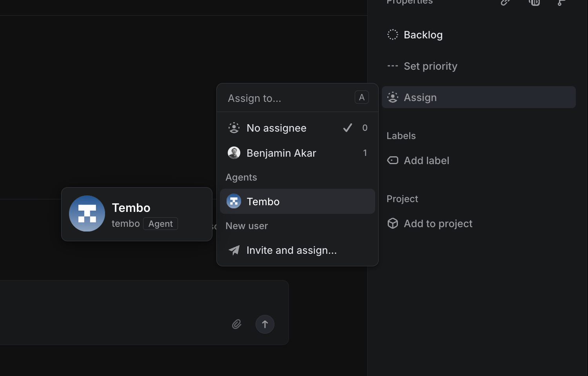Choose Invite and assign... option
Image resolution: width=588 pixels, height=376 pixels.
pyautogui.click(x=298, y=250)
